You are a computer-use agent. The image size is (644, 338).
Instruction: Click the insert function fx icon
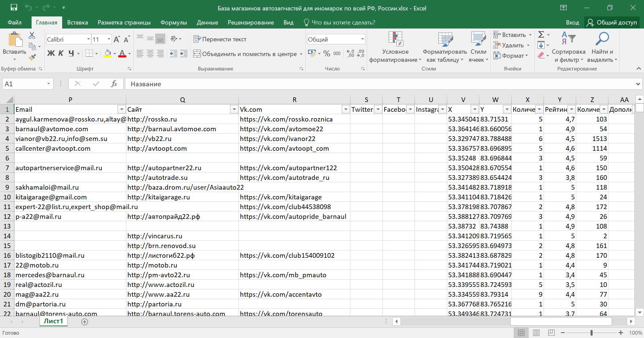(114, 84)
